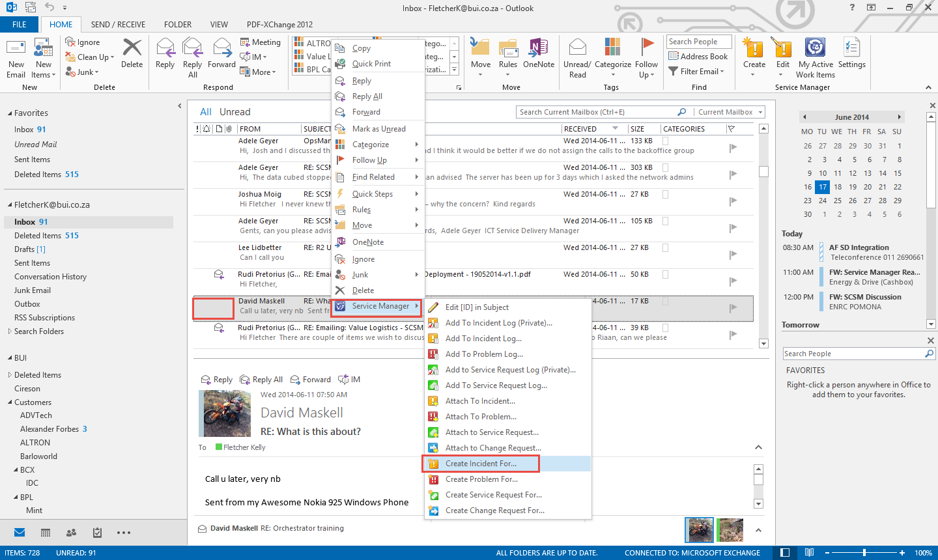Screen dimensions: 938x560
Task: Toggle flag on Joshua Moig email
Action: click(x=733, y=201)
